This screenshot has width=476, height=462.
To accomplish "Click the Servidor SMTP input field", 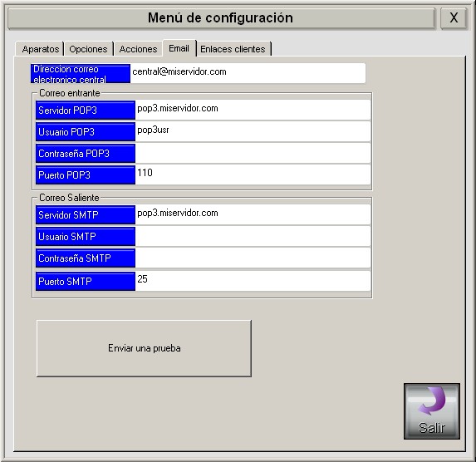I will (253, 214).
